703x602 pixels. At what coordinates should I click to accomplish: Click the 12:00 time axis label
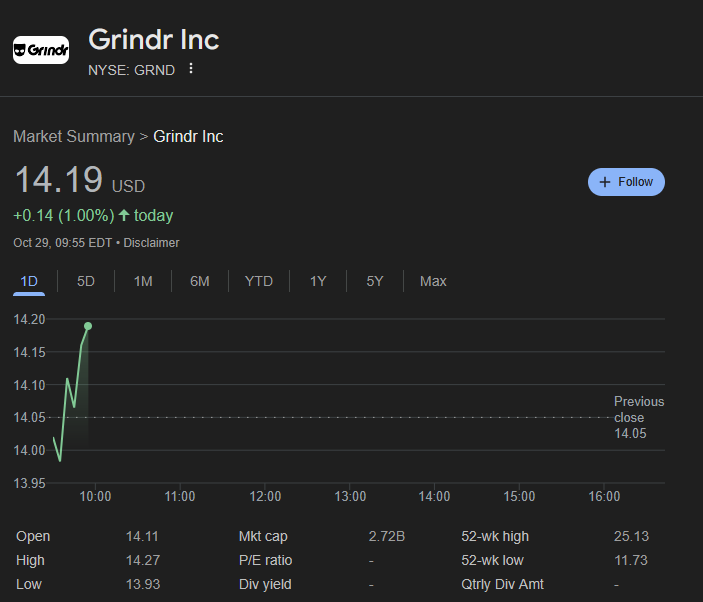click(x=265, y=497)
